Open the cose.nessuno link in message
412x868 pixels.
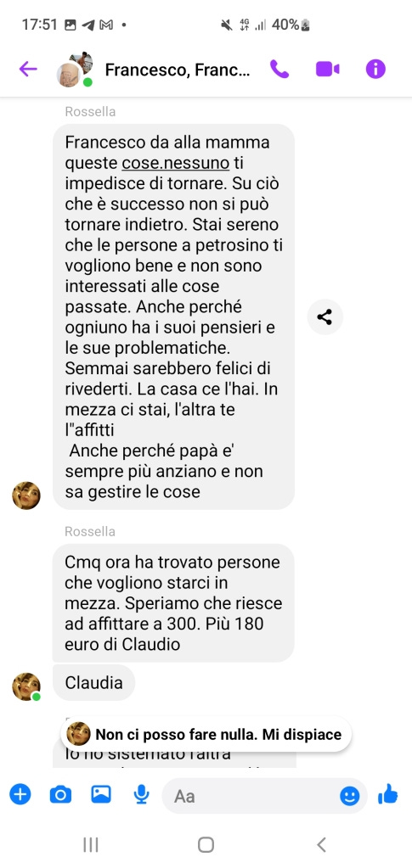(175, 163)
